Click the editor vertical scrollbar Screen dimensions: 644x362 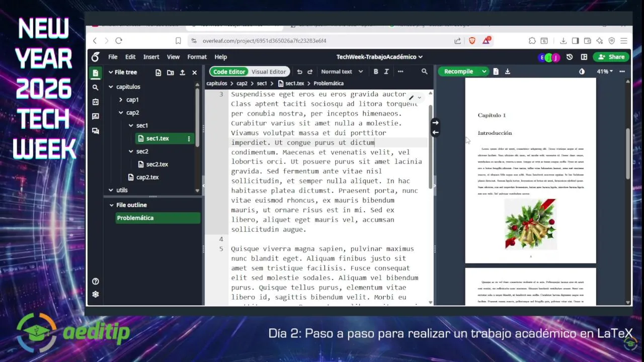[430, 146]
